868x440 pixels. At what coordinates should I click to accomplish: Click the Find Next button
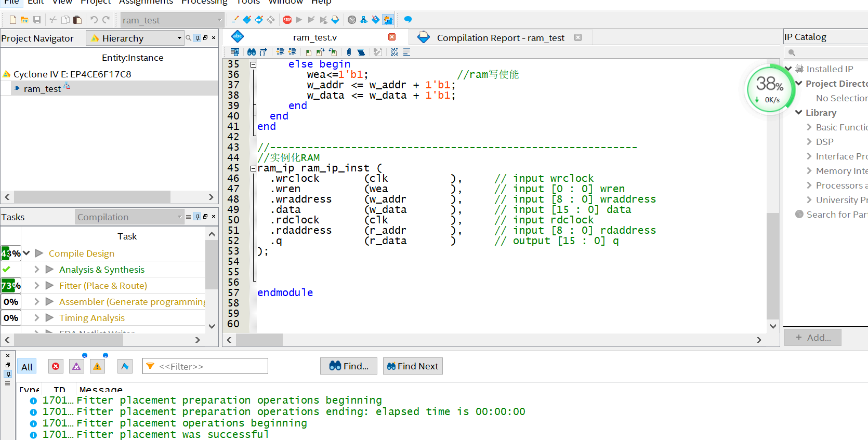(x=413, y=366)
